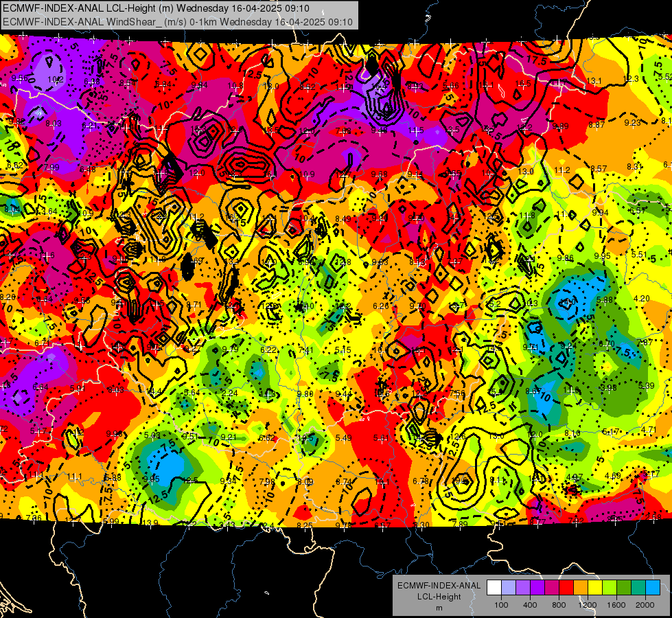Click the grid value 9.34
Viewport: 672px width, 618px height.
228,481
